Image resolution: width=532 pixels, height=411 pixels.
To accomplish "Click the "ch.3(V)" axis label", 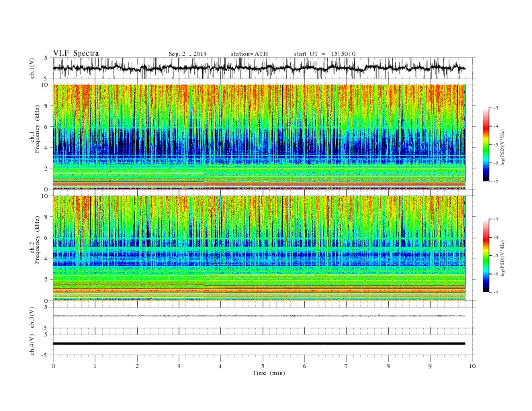I will [32, 318].
